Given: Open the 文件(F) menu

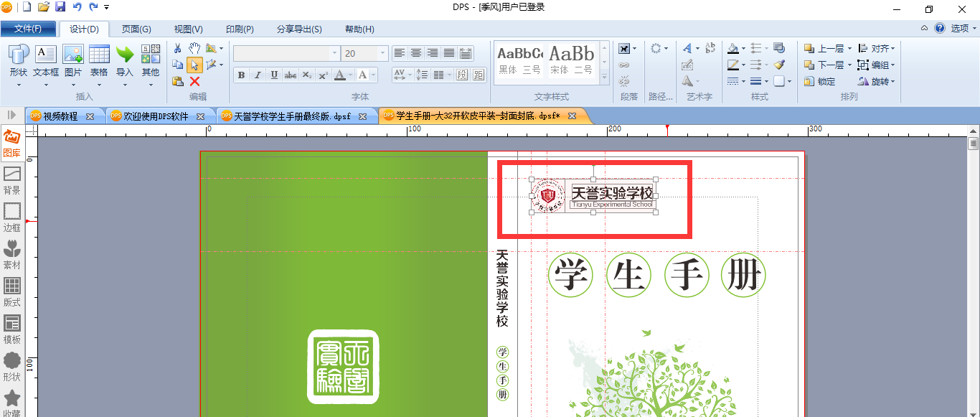Looking at the screenshot, I should tap(28, 29).
